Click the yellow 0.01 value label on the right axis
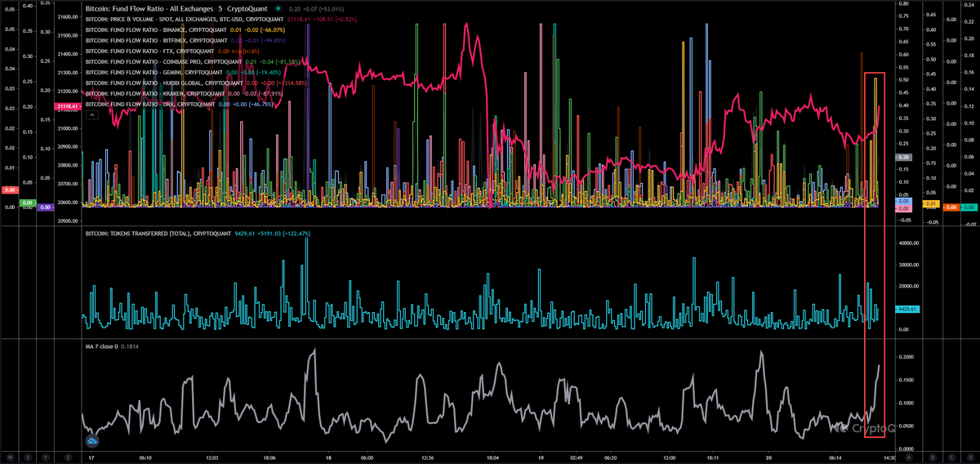The width and height of the screenshot is (980, 464). point(929,203)
